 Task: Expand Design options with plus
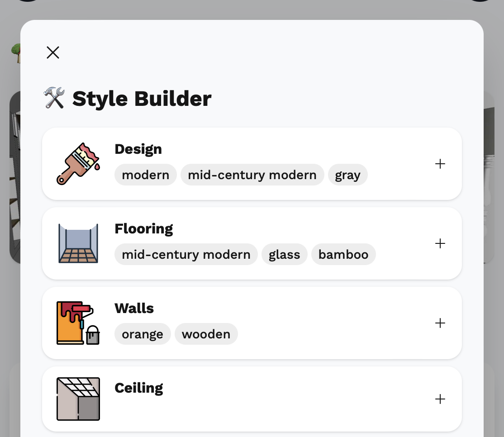(x=440, y=164)
